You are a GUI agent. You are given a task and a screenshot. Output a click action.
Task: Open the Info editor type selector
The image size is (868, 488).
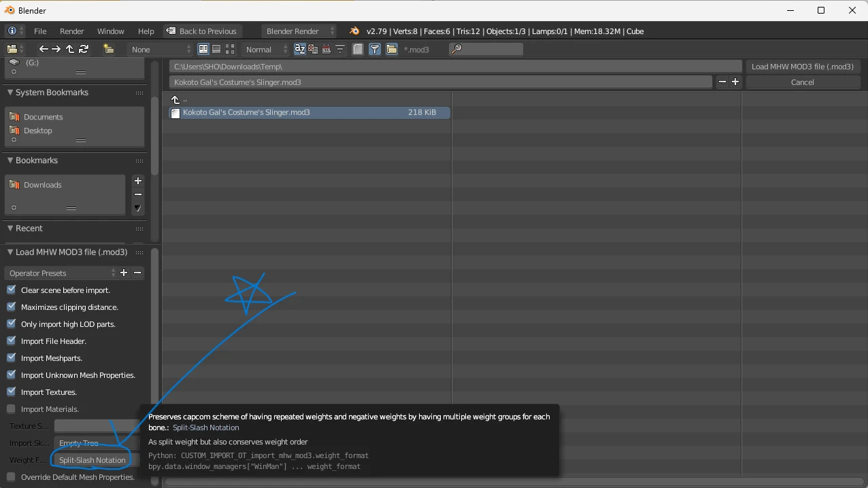click(15, 31)
